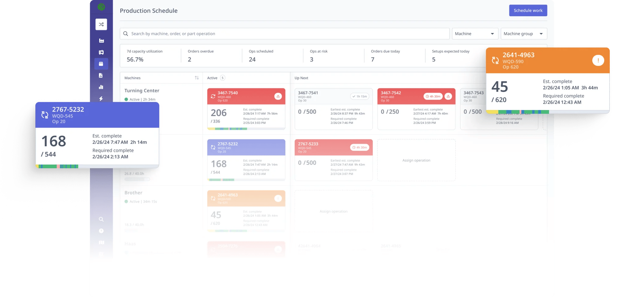
Task: Click 4h 30m clock badge on 3467-7542
Action: 433,96
